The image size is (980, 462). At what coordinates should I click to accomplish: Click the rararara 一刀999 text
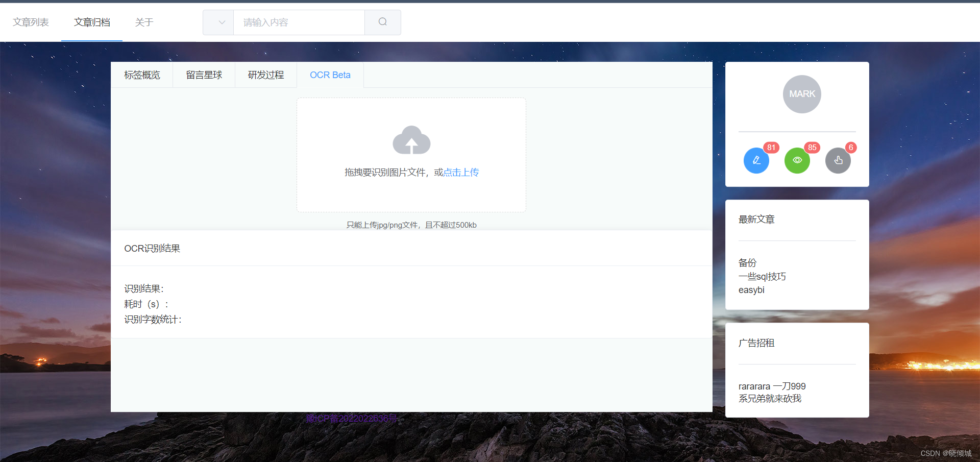(x=772, y=386)
